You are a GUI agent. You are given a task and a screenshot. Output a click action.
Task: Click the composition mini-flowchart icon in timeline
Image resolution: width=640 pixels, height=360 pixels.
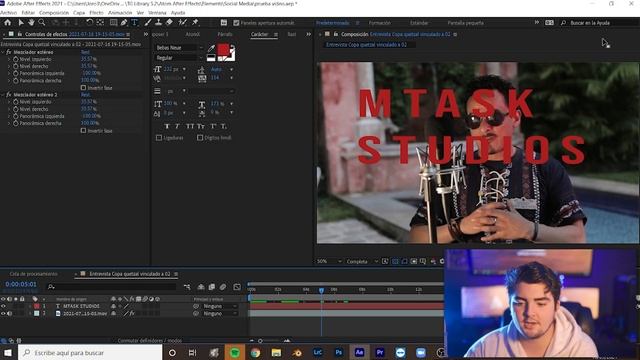pos(187,287)
